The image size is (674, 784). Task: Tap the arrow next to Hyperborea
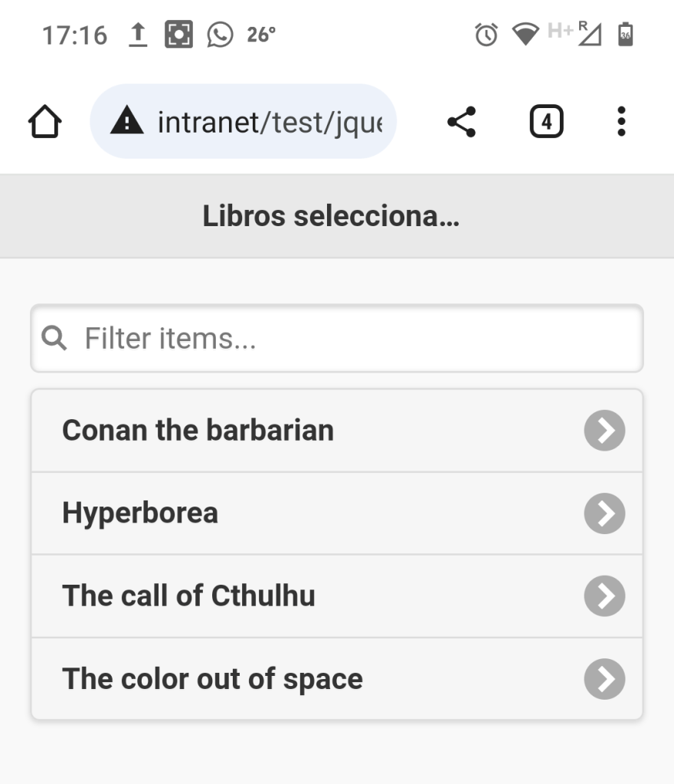604,513
